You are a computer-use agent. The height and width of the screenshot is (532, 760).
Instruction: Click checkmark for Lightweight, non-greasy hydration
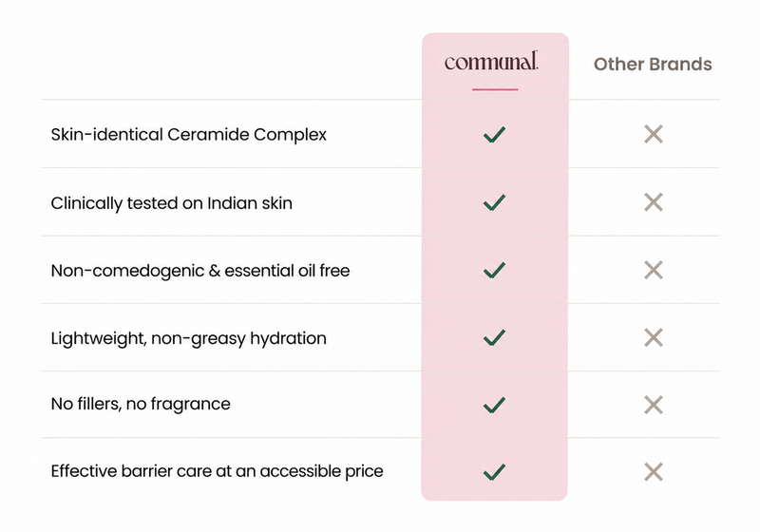pyautogui.click(x=494, y=337)
